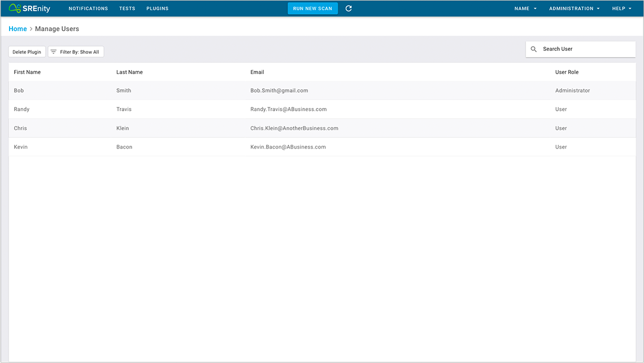Image resolution: width=644 pixels, height=363 pixels.
Task: Click the filter lines icon
Action: (54, 52)
